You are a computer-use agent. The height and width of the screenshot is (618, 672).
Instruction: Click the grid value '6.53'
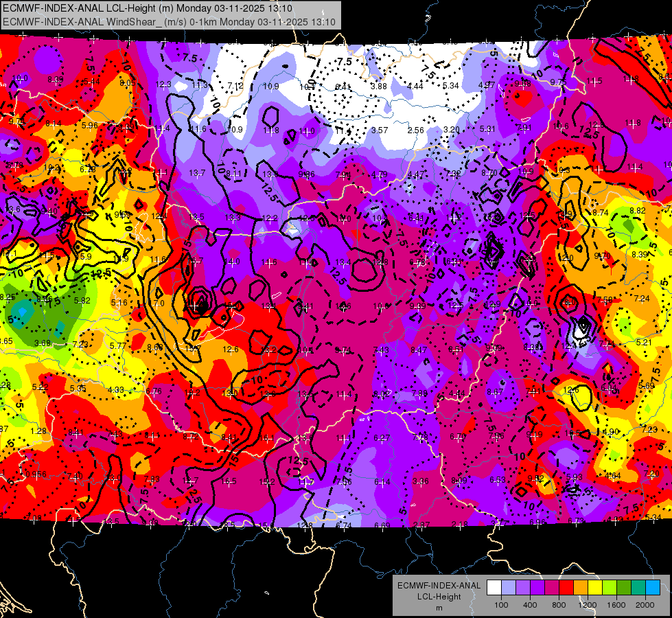pos(498,479)
